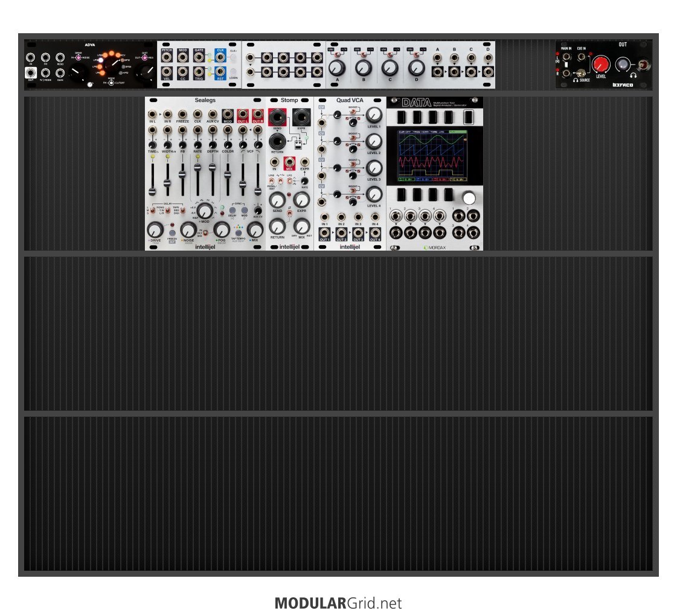Click the GATE output jack

(199, 57)
